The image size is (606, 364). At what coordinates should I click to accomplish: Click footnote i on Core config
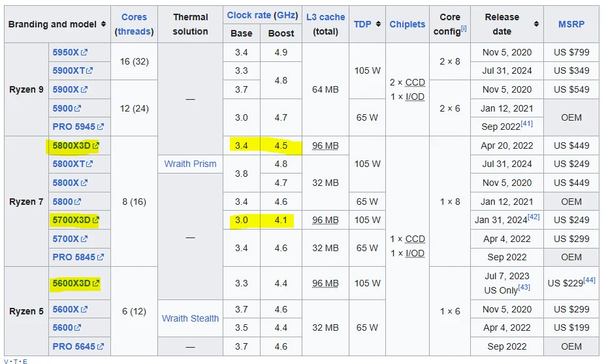464,28
